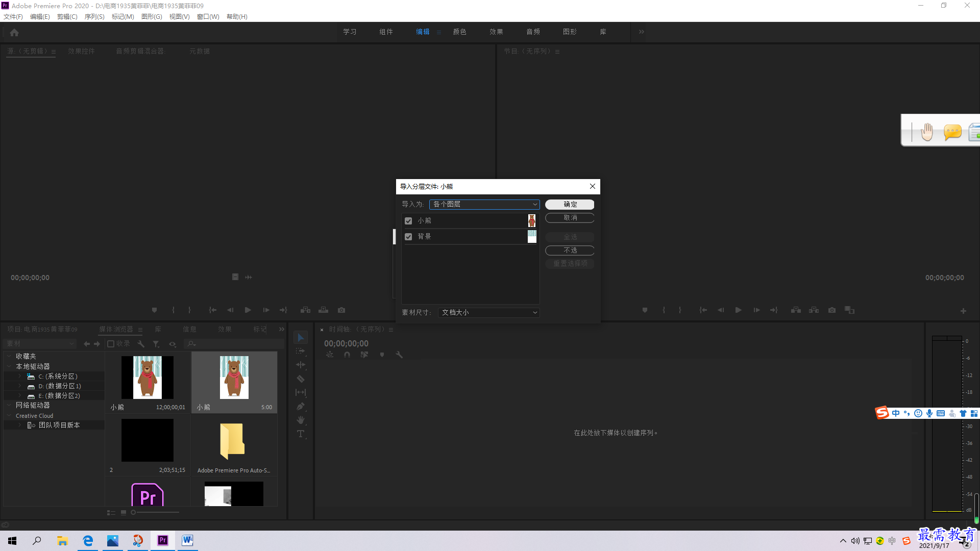Click 不选 button
Image resolution: width=980 pixels, height=551 pixels.
(x=570, y=251)
